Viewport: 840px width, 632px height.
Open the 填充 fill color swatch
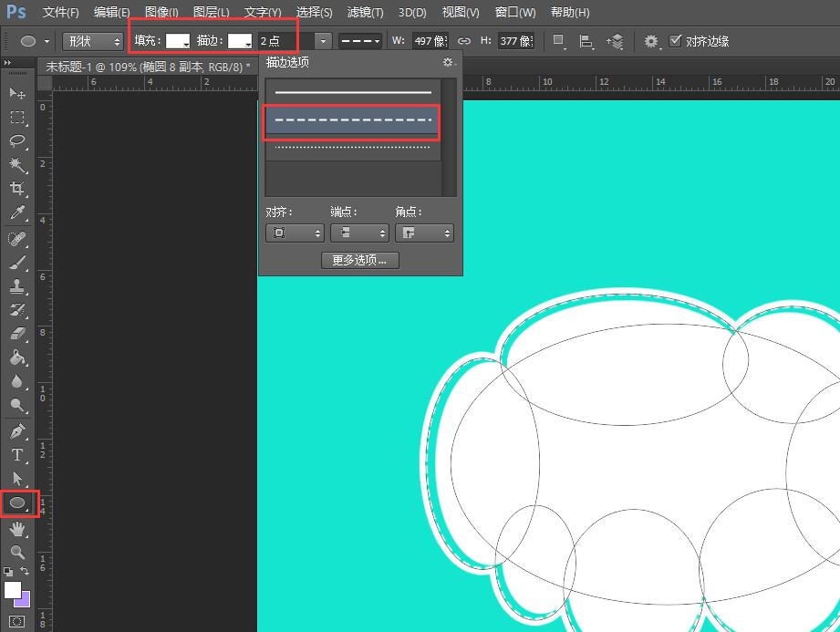[x=178, y=41]
